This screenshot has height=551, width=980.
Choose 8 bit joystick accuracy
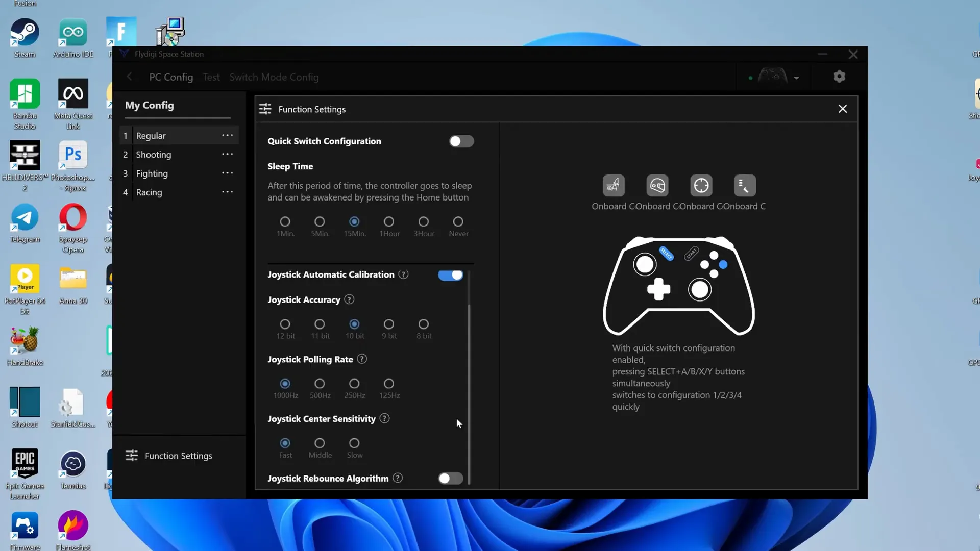click(x=423, y=324)
